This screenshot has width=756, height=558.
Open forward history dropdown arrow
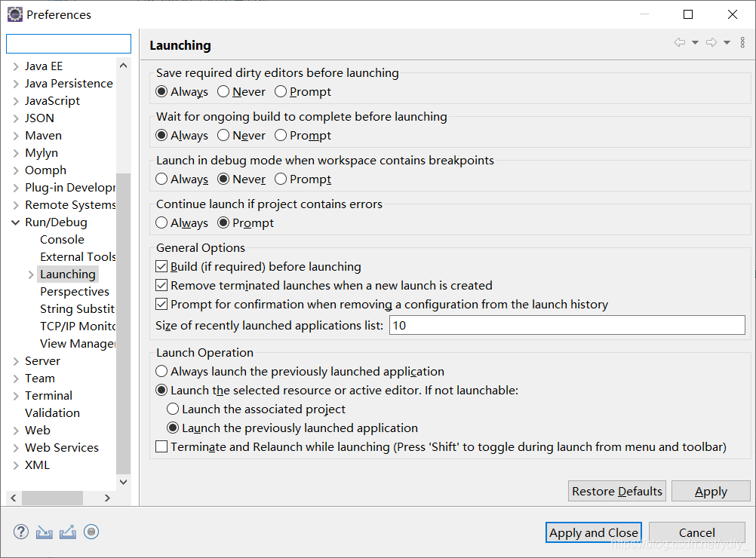click(727, 42)
